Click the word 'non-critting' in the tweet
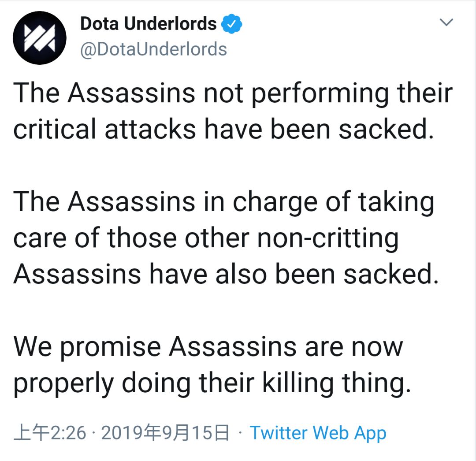Screen dimensions: 476x461 327,238
